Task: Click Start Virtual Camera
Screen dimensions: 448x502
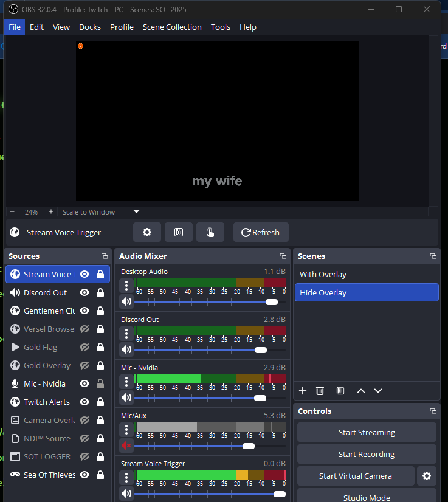Action: [x=356, y=476]
